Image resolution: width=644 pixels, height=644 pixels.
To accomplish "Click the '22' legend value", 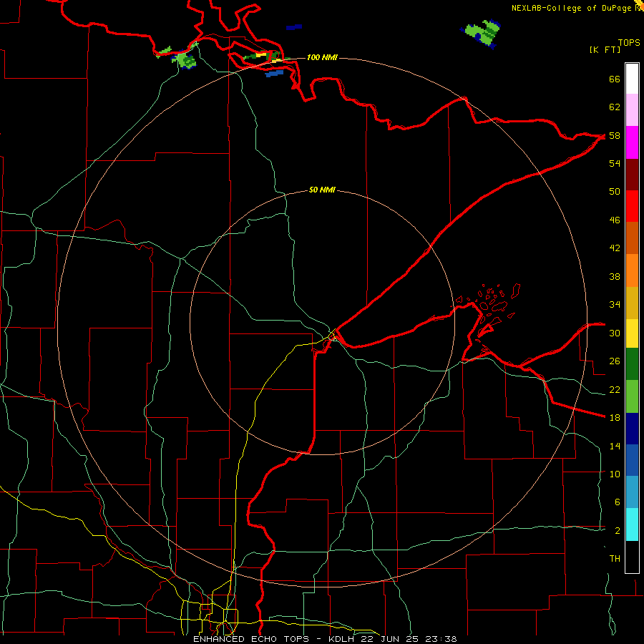I will (x=615, y=389).
